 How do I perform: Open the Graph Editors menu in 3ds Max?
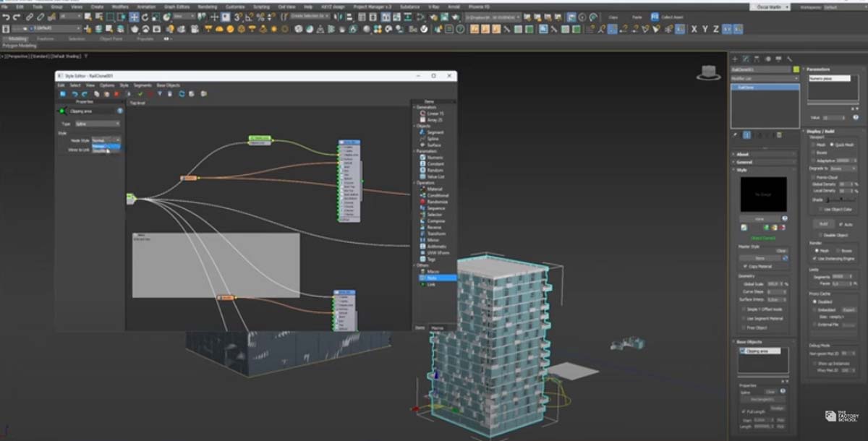click(176, 7)
